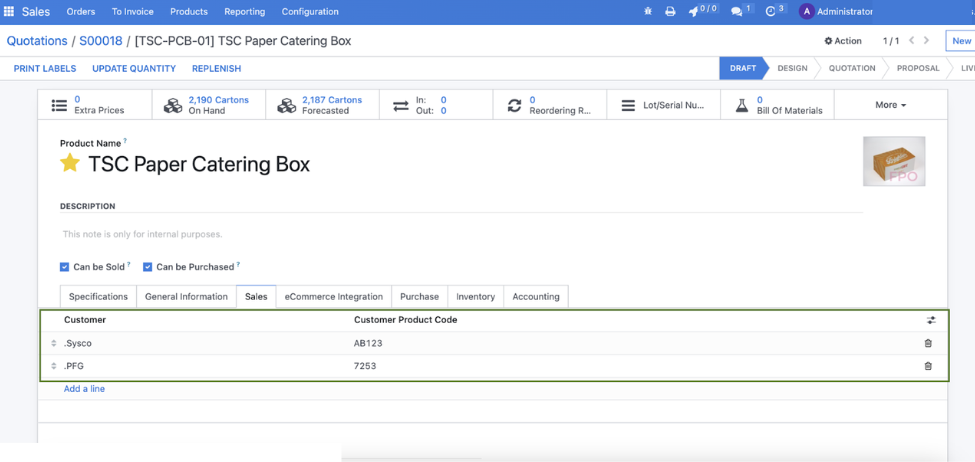Click Add a line link
This screenshot has width=975, height=462.
85,389
